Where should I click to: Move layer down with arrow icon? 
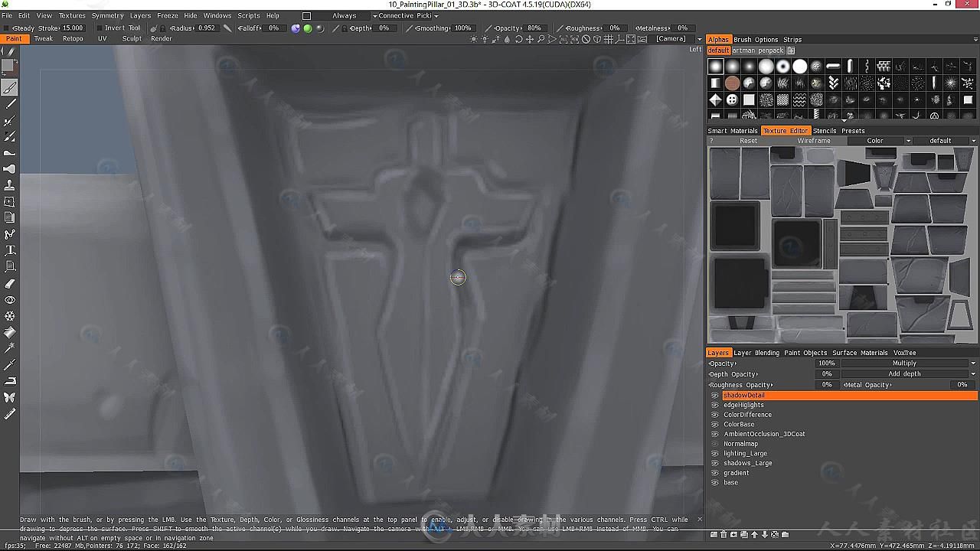point(764,534)
